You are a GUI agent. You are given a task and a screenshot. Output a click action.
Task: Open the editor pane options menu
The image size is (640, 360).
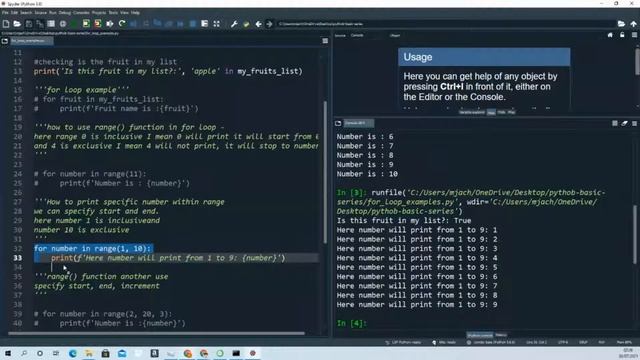[325, 41]
